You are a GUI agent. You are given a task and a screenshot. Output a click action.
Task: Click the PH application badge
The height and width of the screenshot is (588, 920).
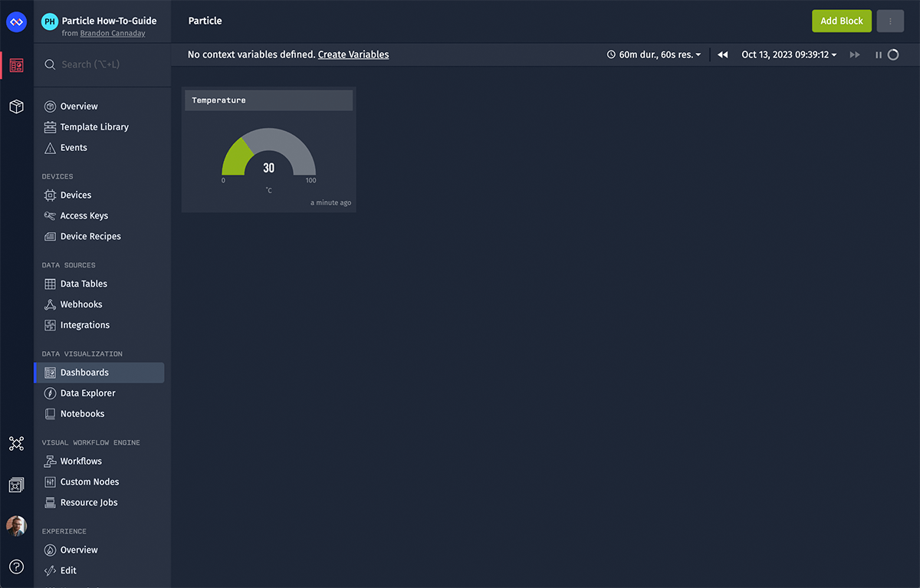(x=50, y=22)
